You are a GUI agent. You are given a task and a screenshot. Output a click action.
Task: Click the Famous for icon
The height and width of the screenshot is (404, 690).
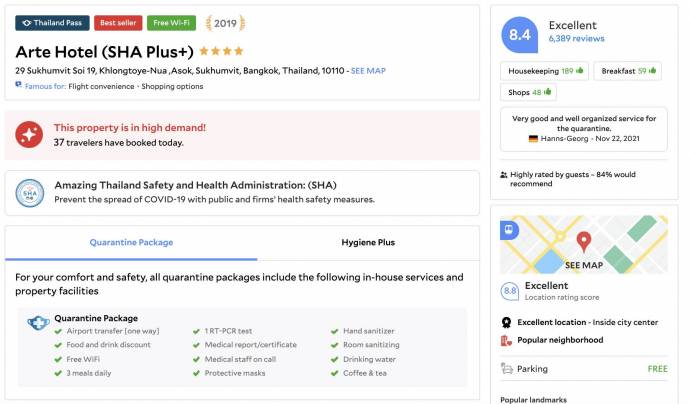tap(18, 84)
